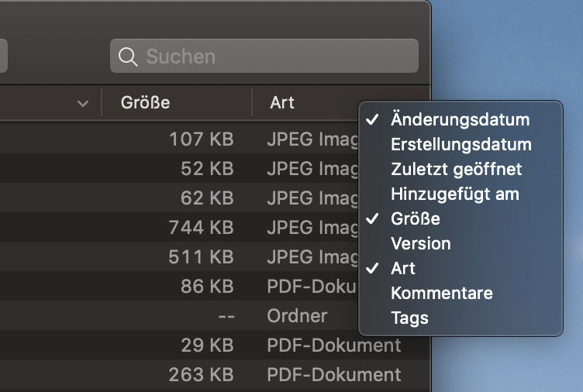Viewport: 583px width, 392px height.
Task: Sort by the Größe column header
Action: 177,102
